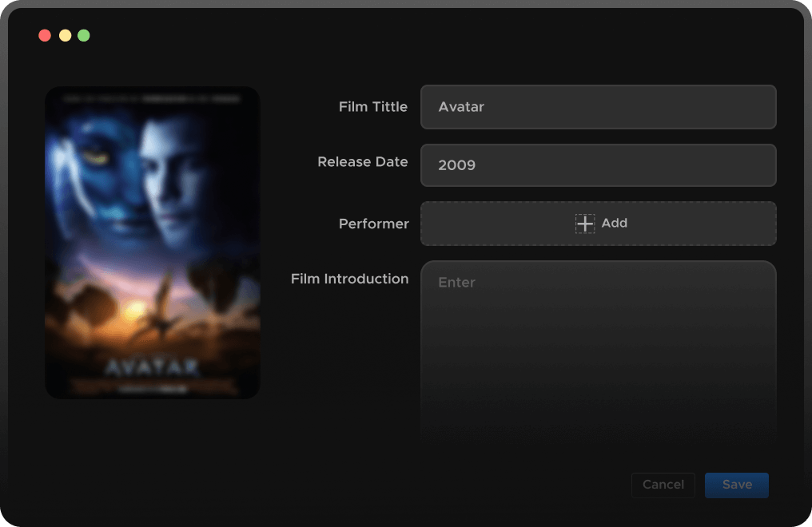Place cursor on the Avatar title text

[461, 107]
